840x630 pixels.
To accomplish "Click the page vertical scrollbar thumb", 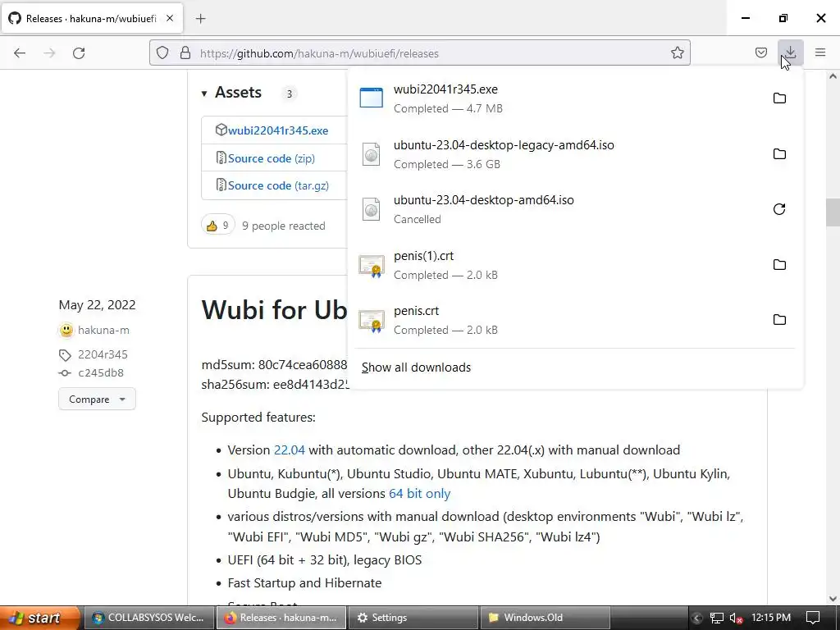I will point(833,212).
